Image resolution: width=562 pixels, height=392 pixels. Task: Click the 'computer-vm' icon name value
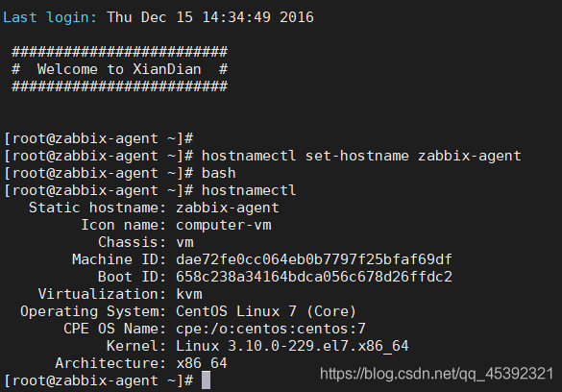(x=224, y=226)
